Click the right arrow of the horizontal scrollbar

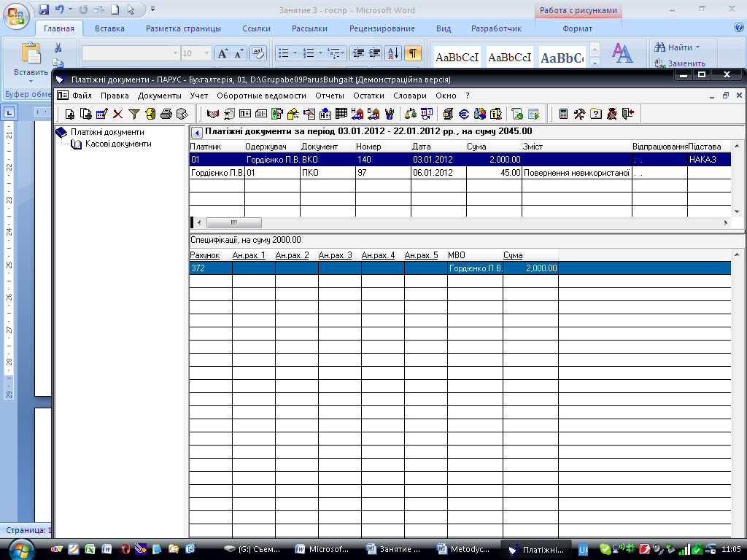click(726, 222)
